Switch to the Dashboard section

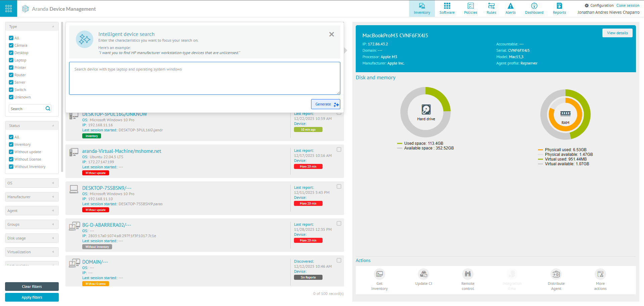click(x=534, y=8)
